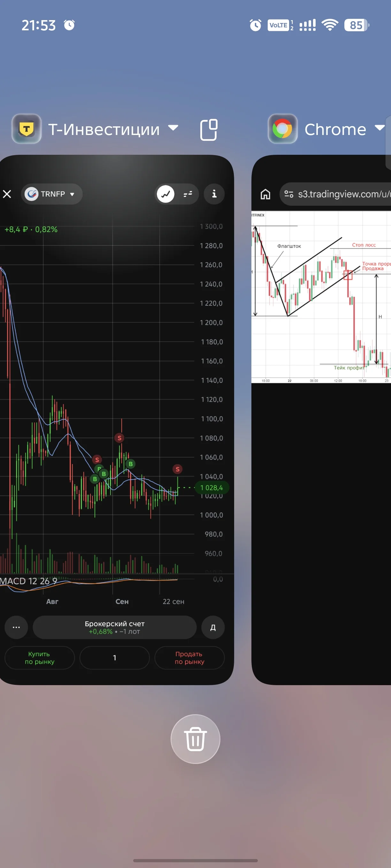Viewport: 391px width, 868px height.
Task: Tap the B marker near 1 060,0
Action: [x=131, y=464]
